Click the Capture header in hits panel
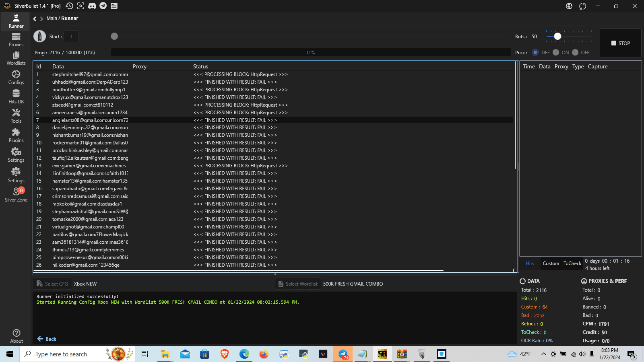Image resolution: width=644 pixels, height=362 pixels. tap(598, 66)
